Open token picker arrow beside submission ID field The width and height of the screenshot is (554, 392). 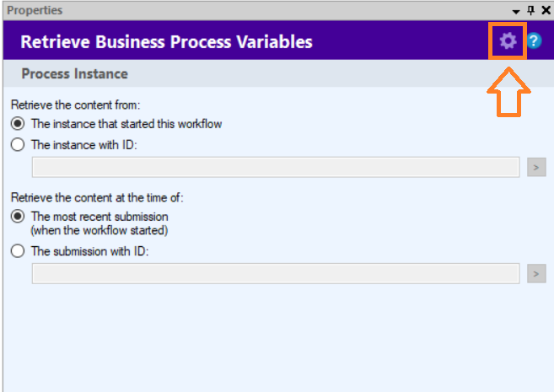click(537, 273)
